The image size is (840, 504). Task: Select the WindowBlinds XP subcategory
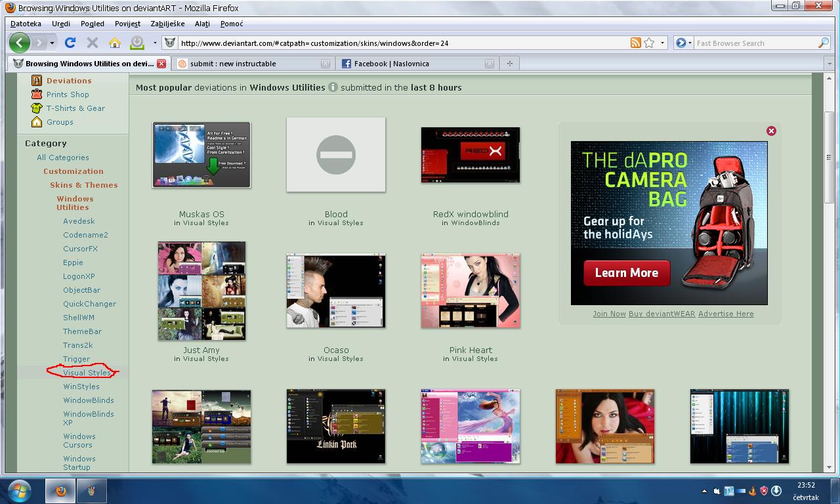(x=89, y=418)
